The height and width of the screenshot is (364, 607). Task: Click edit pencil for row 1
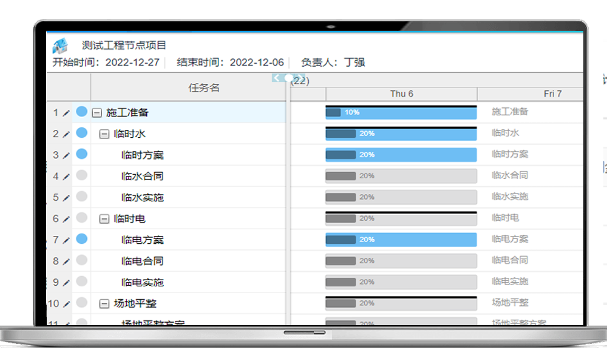tap(66, 113)
